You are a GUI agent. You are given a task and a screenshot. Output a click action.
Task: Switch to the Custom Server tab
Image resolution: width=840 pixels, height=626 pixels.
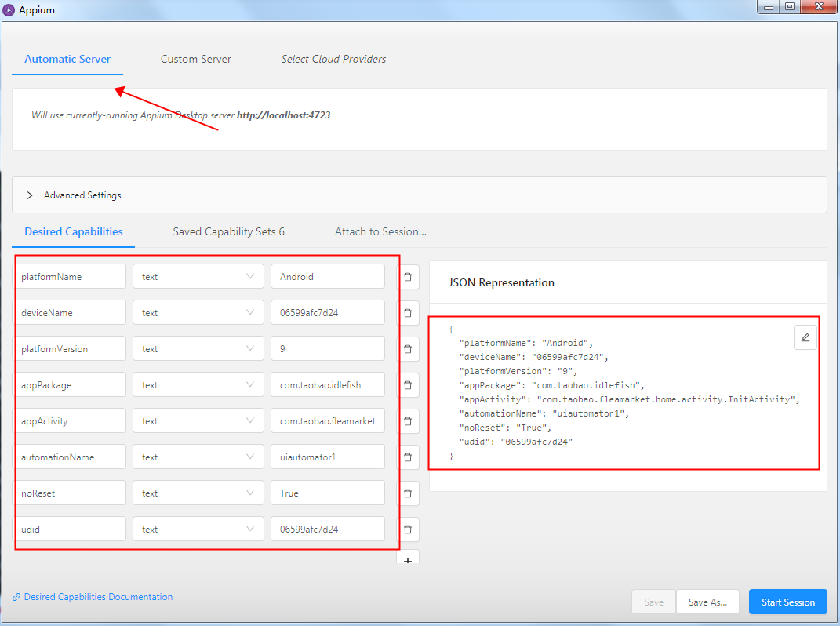[x=196, y=59]
